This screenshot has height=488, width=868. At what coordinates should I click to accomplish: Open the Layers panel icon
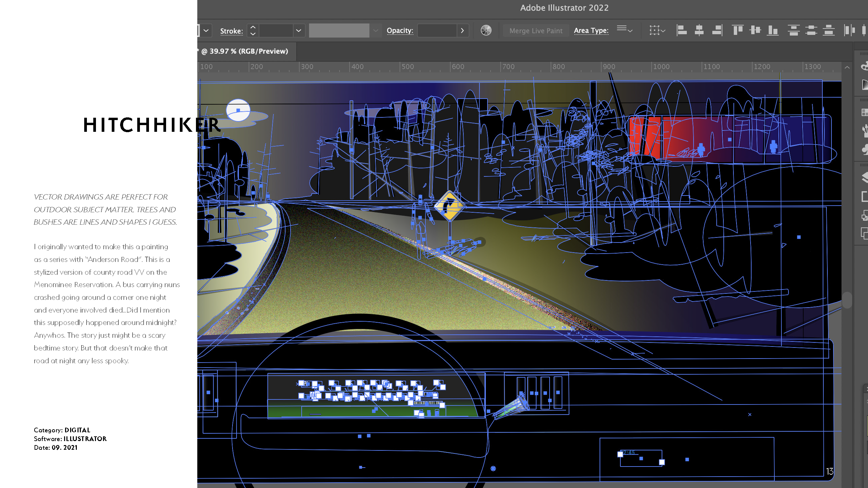(865, 177)
